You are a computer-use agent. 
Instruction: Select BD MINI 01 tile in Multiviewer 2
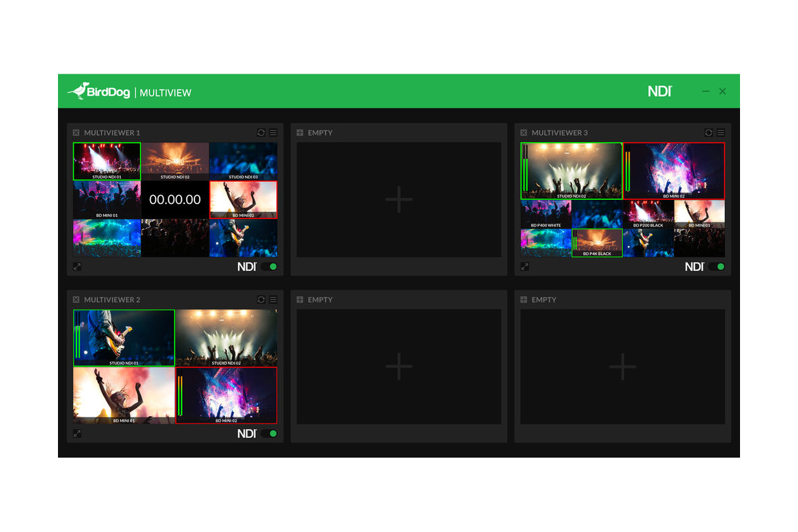pyautogui.click(x=124, y=396)
